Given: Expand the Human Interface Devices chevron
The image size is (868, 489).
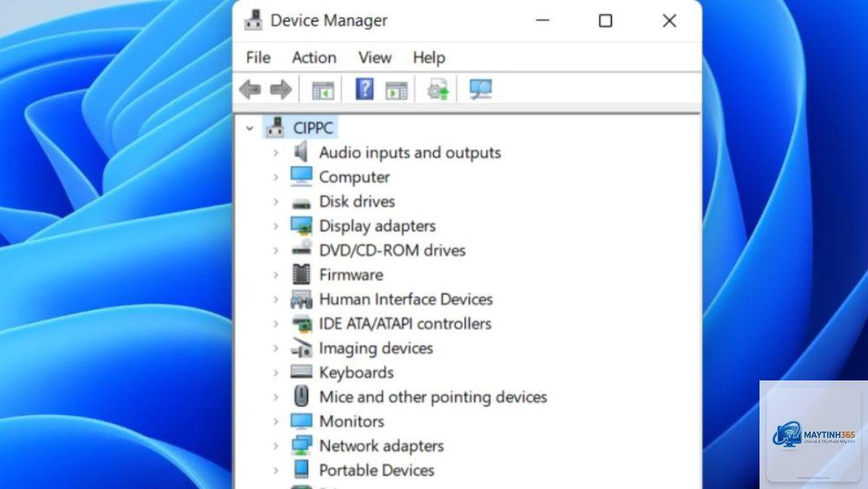Looking at the screenshot, I should click(276, 299).
